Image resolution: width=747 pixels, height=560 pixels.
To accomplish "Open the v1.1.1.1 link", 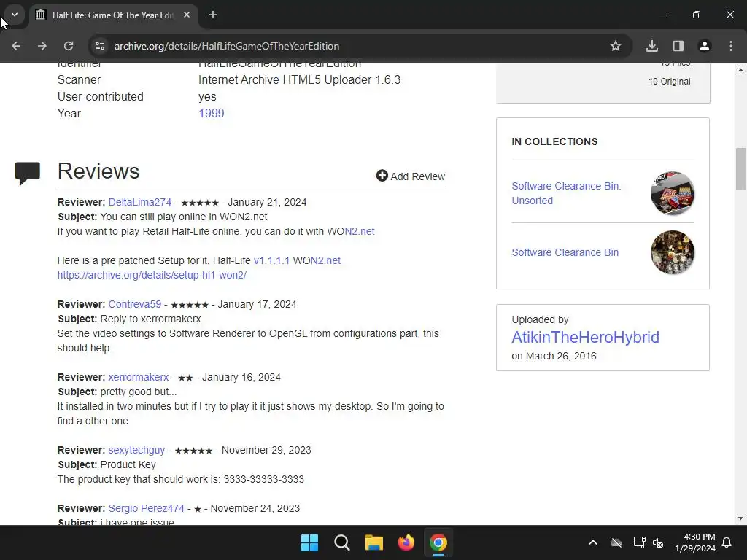I will click(271, 260).
